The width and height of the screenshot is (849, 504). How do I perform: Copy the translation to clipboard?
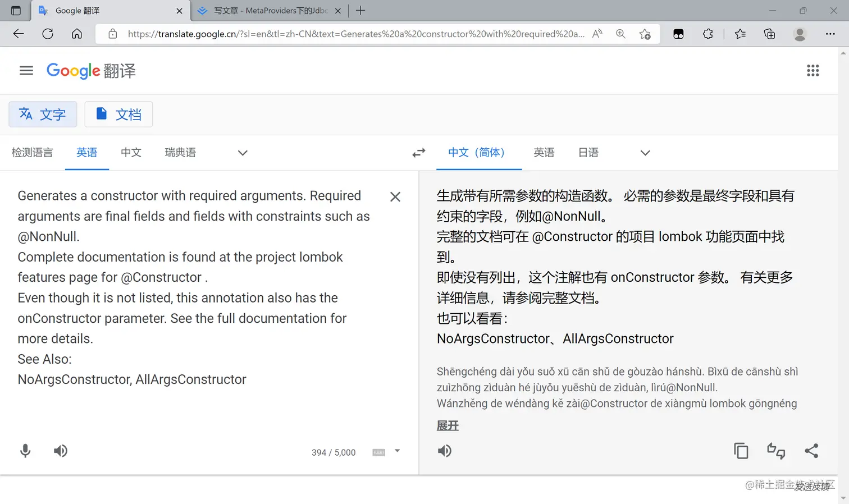coord(741,451)
